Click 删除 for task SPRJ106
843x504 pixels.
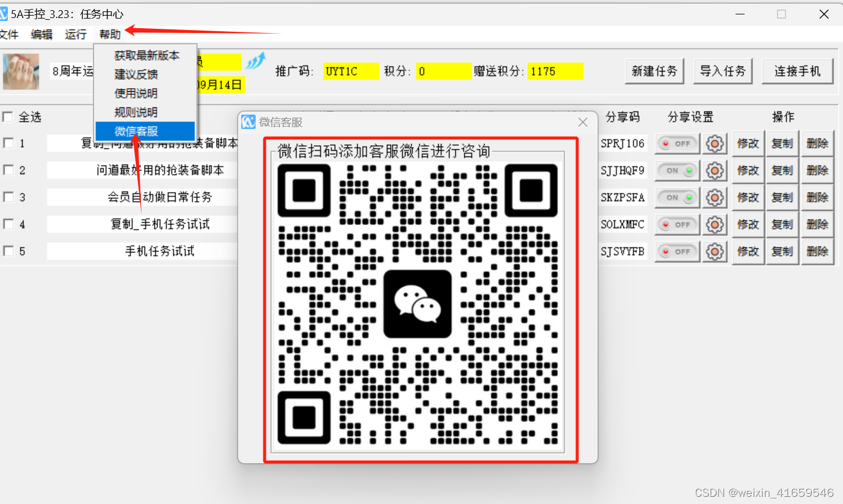pyautogui.click(x=817, y=144)
